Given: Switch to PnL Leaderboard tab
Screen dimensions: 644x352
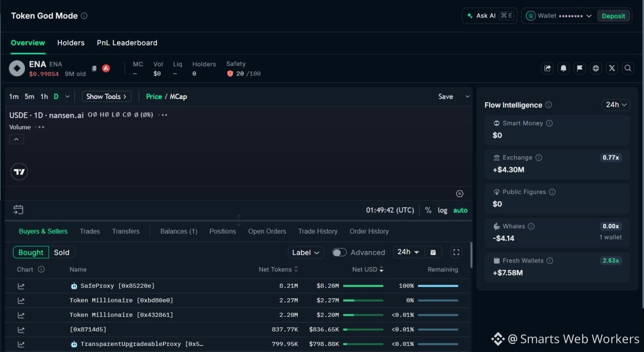Looking at the screenshot, I should coord(127,43).
